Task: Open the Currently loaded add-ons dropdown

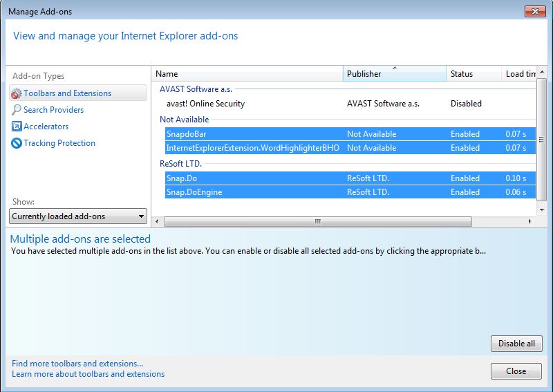Action: (78, 216)
